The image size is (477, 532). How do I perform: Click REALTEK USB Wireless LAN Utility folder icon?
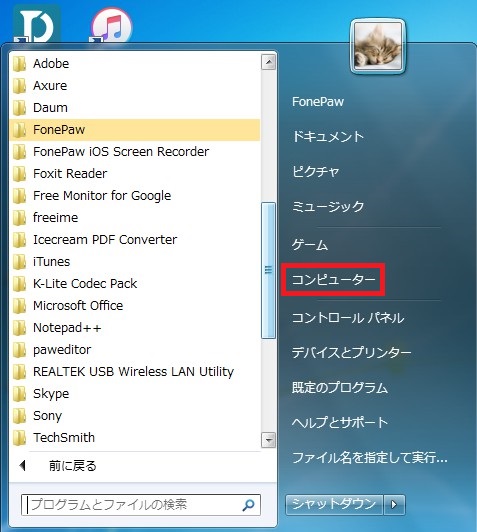tap(19, 372)
